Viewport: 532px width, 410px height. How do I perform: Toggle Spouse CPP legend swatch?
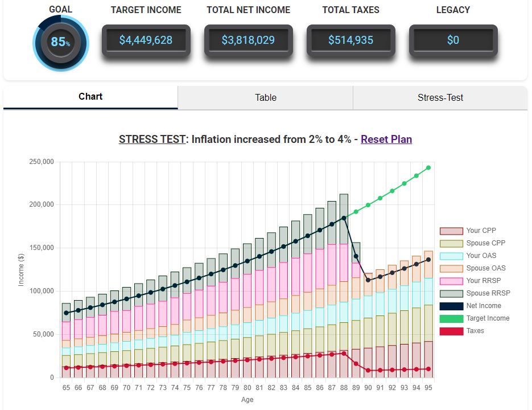click(x=451, y=243)
